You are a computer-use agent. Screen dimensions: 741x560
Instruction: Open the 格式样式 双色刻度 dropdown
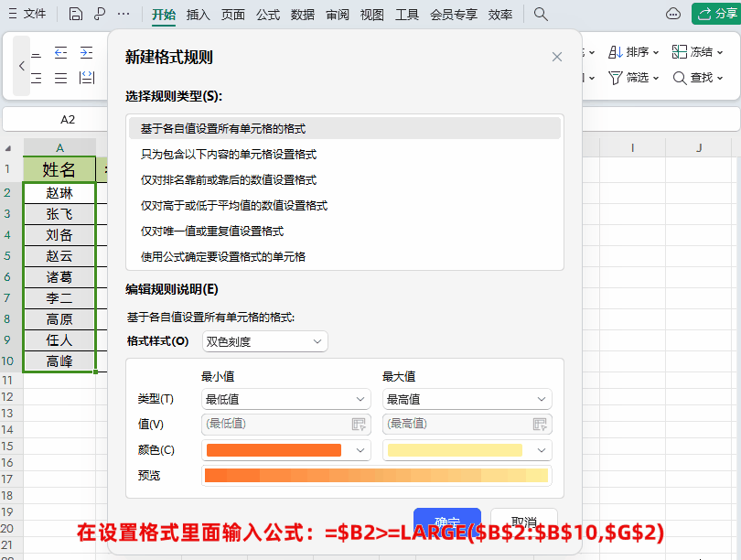click(264, 341)
